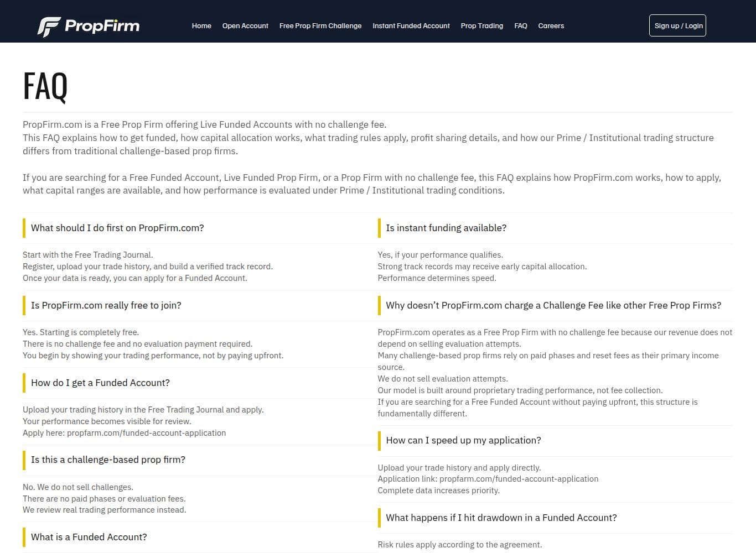Open Free Prop Firm Challenge page
Viewport: 756px width, 553px height.
(320, 26)
